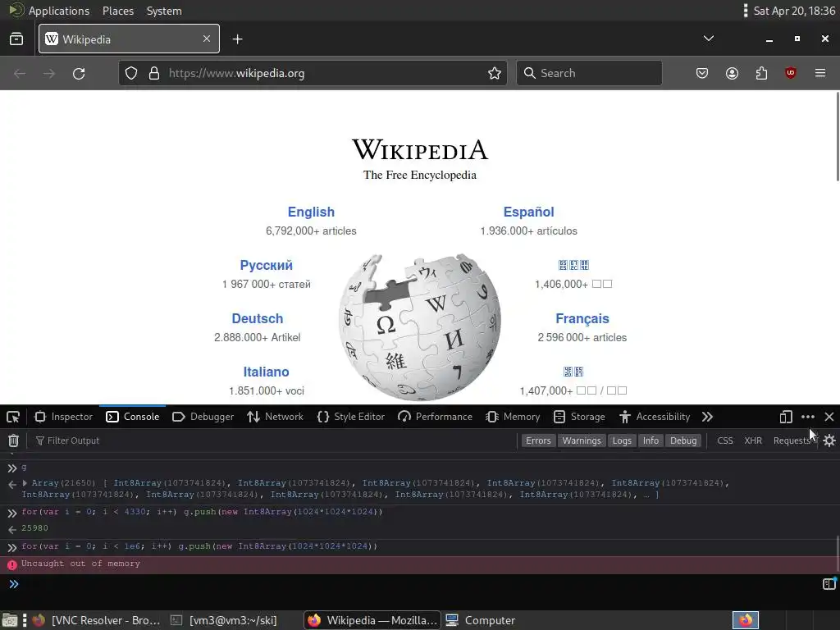This screenshot has width=840, height=630.
Task: Open the Firefox hamburger menu
Action: (x=820, y=73)
